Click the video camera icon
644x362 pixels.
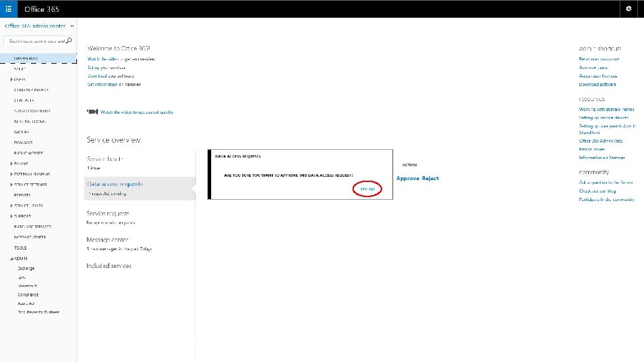(92, 112)
